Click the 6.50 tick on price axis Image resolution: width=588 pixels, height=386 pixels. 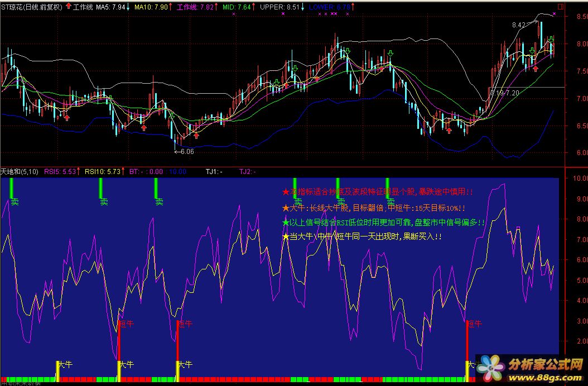(582, 126)
